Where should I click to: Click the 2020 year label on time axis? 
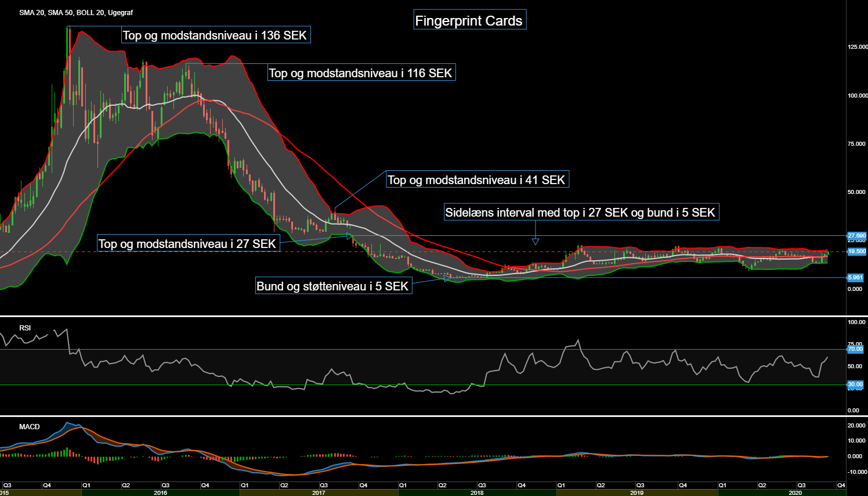[x=795, y=493]
